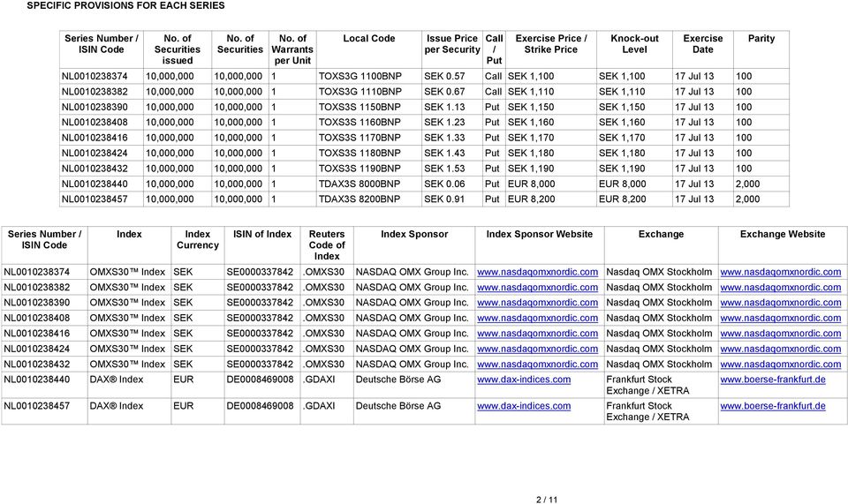Select local code TOXS3S 1190BNP
The image size is (848, 504).
click(x=360, y=169)
